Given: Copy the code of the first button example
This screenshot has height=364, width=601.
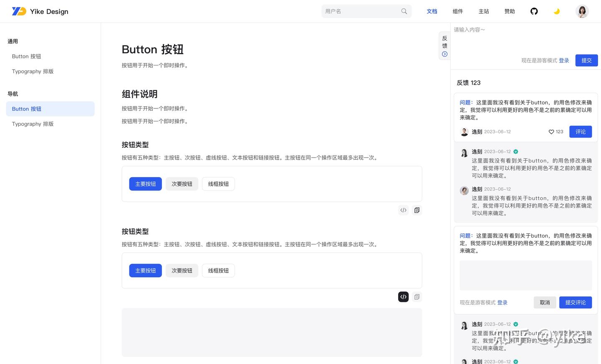Looking at the screenshot, I should click(417, 210).
